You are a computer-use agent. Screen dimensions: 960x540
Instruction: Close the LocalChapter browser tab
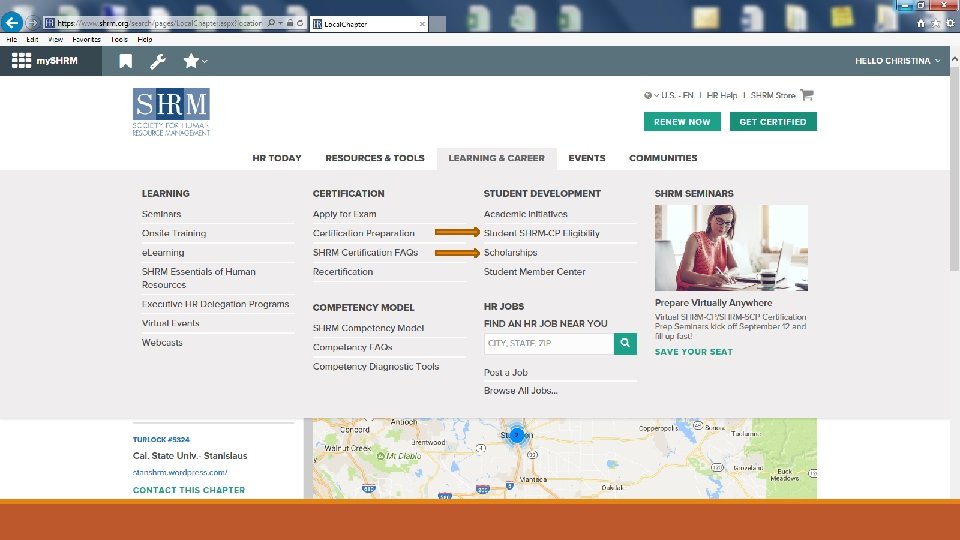pyautogui.click(x=422, y=24)
